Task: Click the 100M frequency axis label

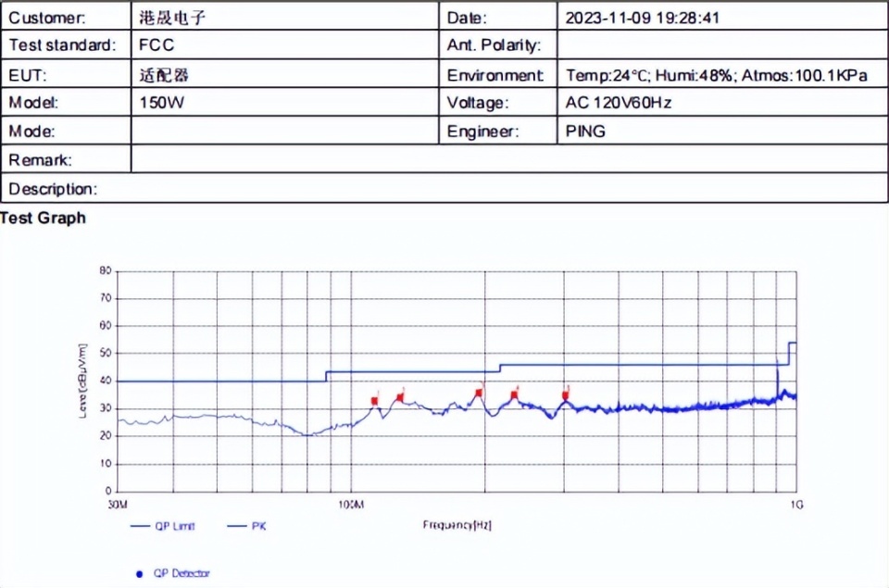Action: pos(351,505)
